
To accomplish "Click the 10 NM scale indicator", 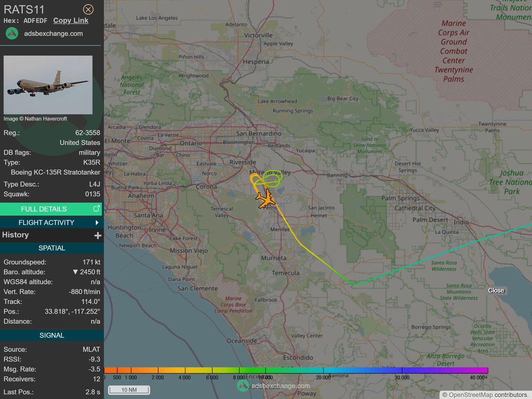I will pyautogui.click(x=128, y=390).
